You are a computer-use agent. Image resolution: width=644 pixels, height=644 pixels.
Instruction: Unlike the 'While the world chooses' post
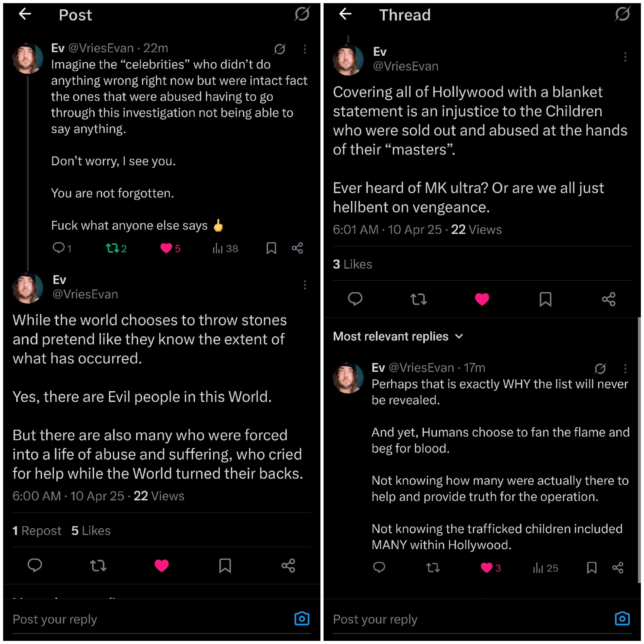tap(162, 565)
